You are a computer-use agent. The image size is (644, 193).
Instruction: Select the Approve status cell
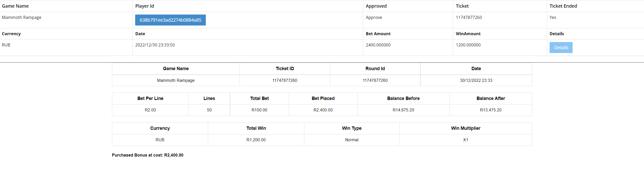point(374,17)
